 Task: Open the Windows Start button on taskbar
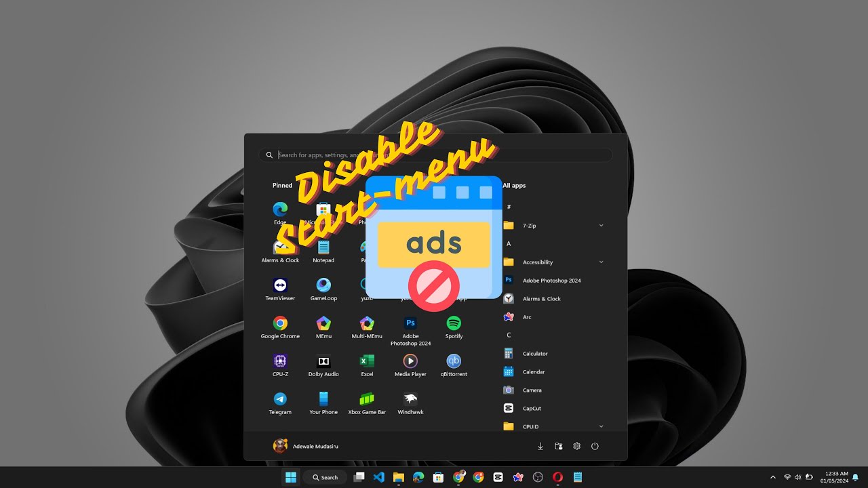pyautogui.click(x=291, y=477)
